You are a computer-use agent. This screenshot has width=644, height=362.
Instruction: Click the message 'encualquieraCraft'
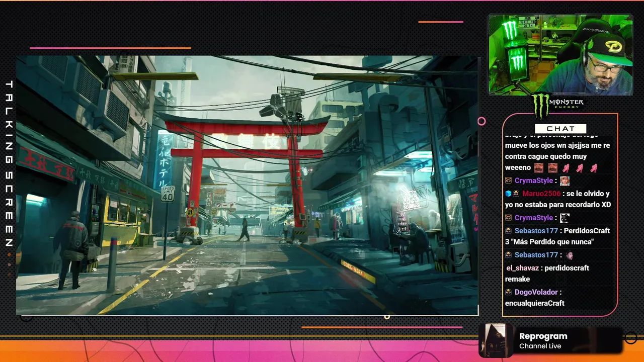[x=535, y=303]
